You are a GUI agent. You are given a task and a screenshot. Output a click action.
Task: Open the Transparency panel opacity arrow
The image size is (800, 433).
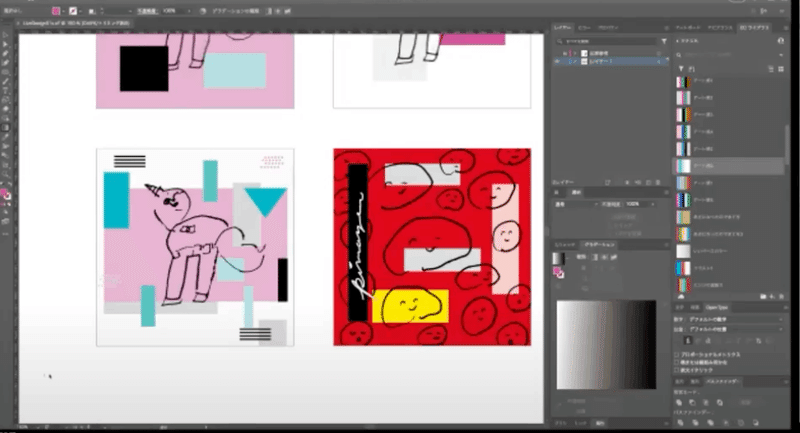pyautogui.click(x=653, y=204)
